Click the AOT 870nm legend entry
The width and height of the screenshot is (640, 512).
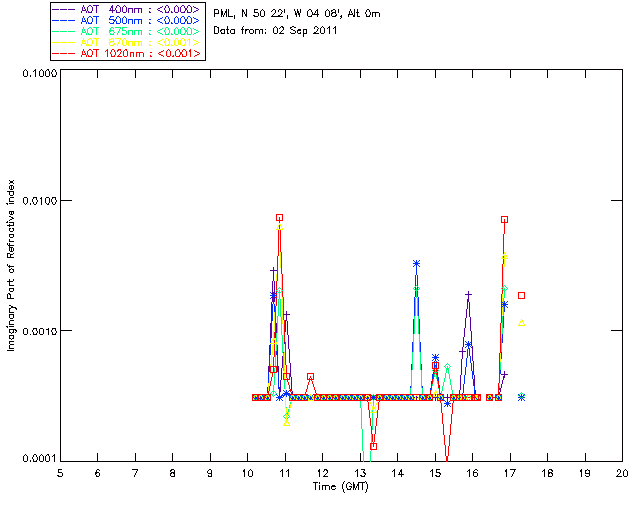127,42
